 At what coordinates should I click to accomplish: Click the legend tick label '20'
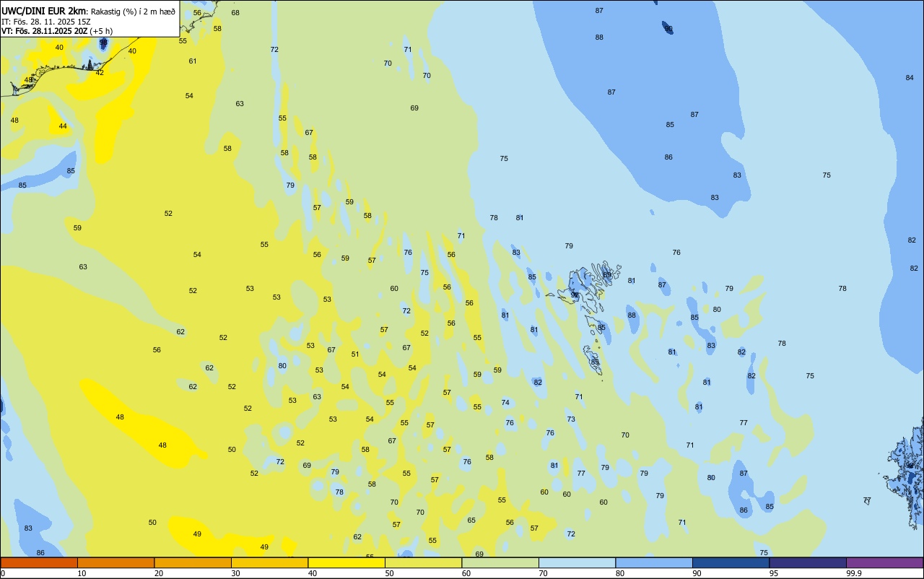(159, 573)
